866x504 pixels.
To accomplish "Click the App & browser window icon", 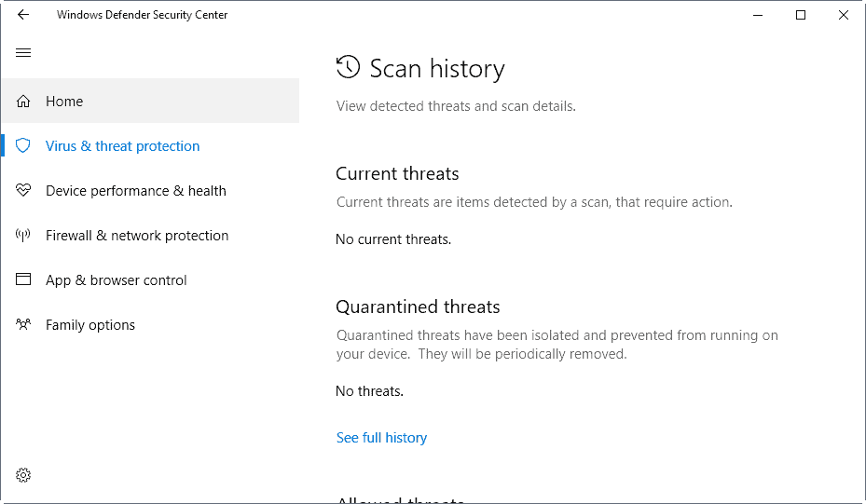I will [23, 279].
